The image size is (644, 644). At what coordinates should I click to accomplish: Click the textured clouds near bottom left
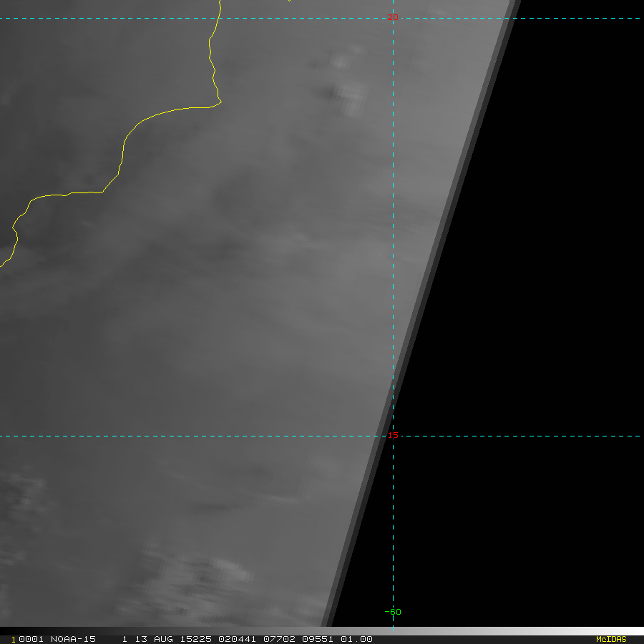200,572
